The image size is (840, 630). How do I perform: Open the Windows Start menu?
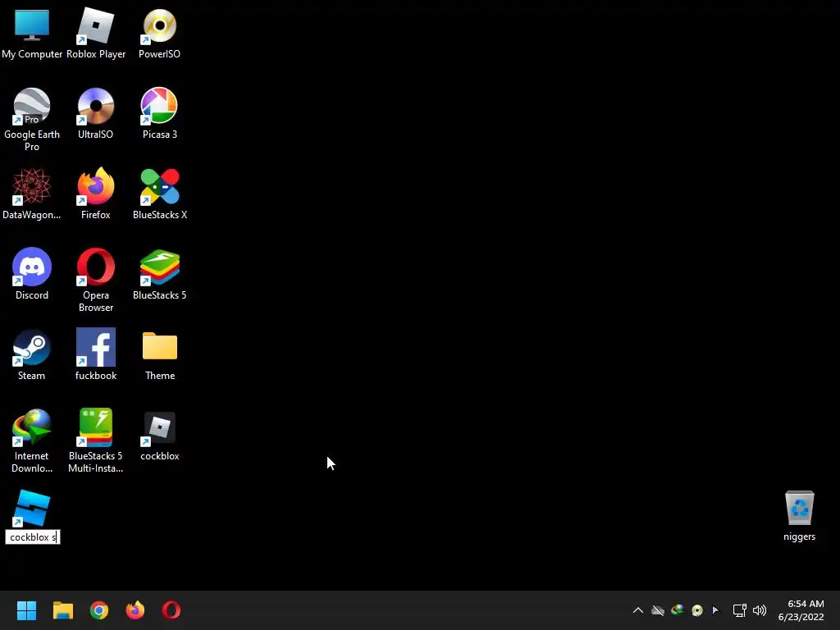[26, 610]
